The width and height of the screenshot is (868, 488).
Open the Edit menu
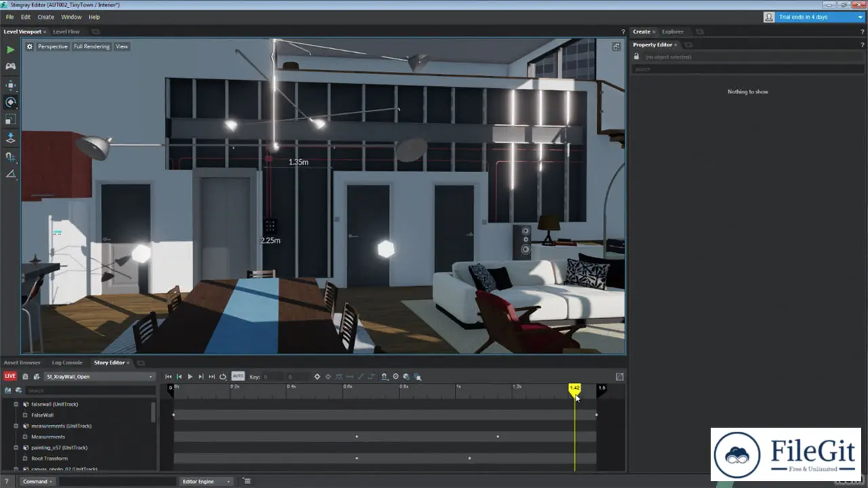click(x=26, y=17)
